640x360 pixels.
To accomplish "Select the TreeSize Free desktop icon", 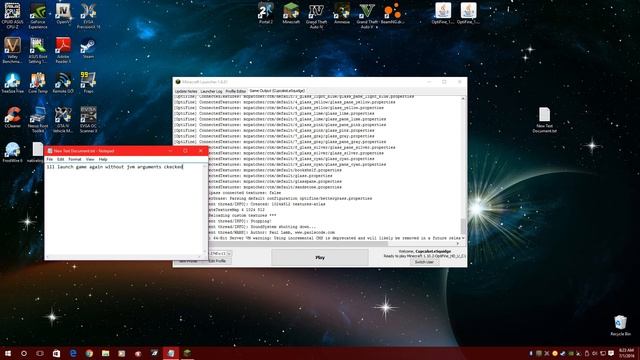I will click(12, 83).
